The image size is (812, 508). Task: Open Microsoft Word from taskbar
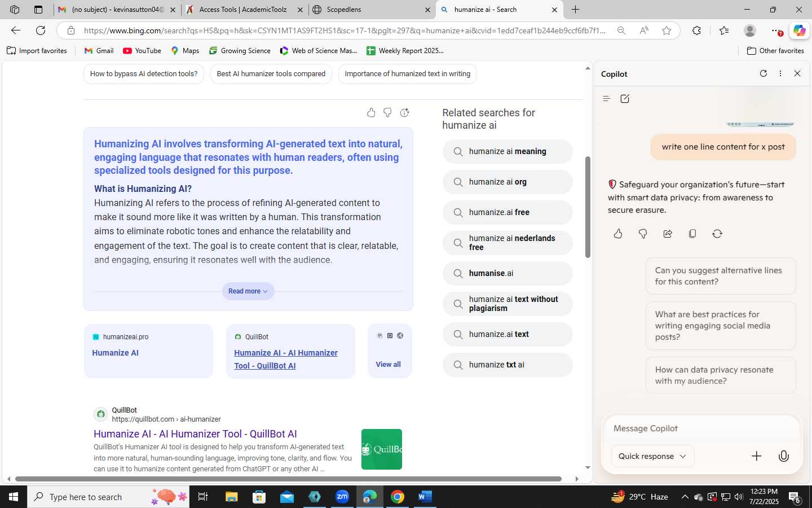click(425, 497)
